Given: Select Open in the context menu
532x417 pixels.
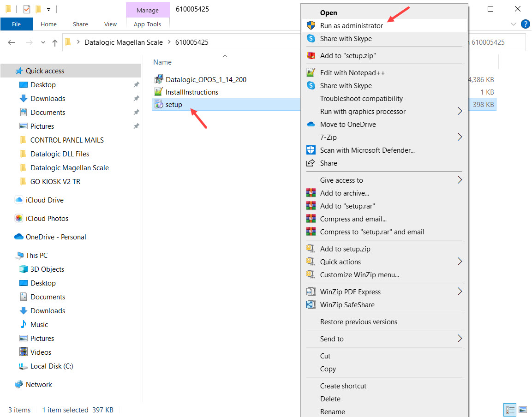Looking at the screenshot, I should [384, 12].
